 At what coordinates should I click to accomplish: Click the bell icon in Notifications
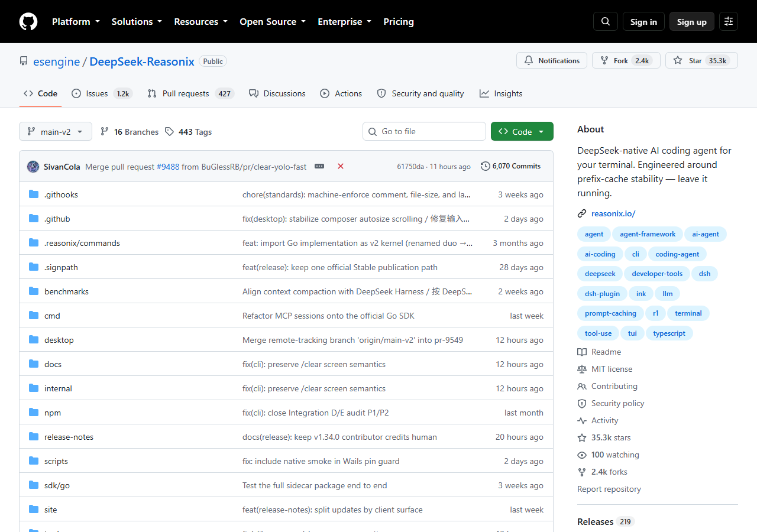click(529, 61)
